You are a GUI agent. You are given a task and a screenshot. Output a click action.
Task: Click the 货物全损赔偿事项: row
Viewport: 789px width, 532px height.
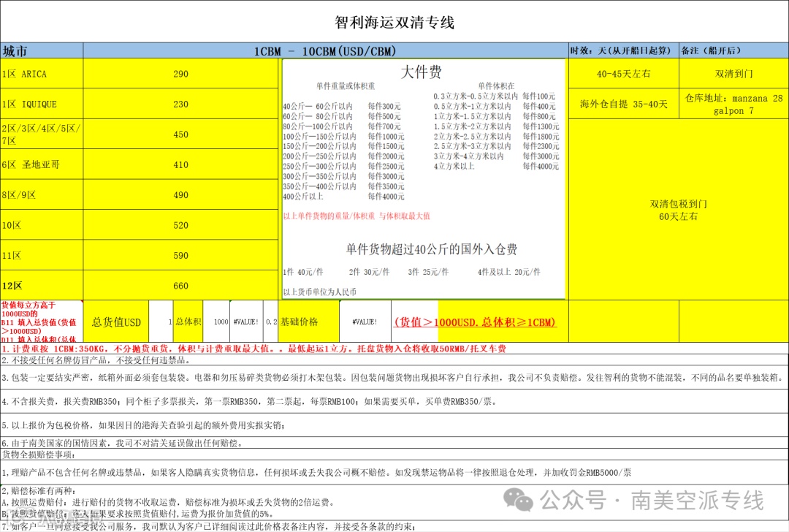[x=394, y=455]
